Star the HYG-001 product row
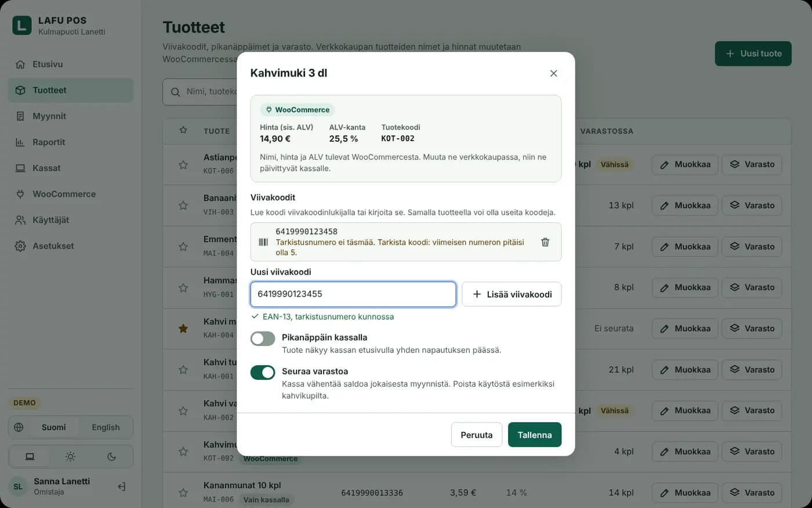The height and width of the screenshot is (508, 812). [x=183, y=288]
